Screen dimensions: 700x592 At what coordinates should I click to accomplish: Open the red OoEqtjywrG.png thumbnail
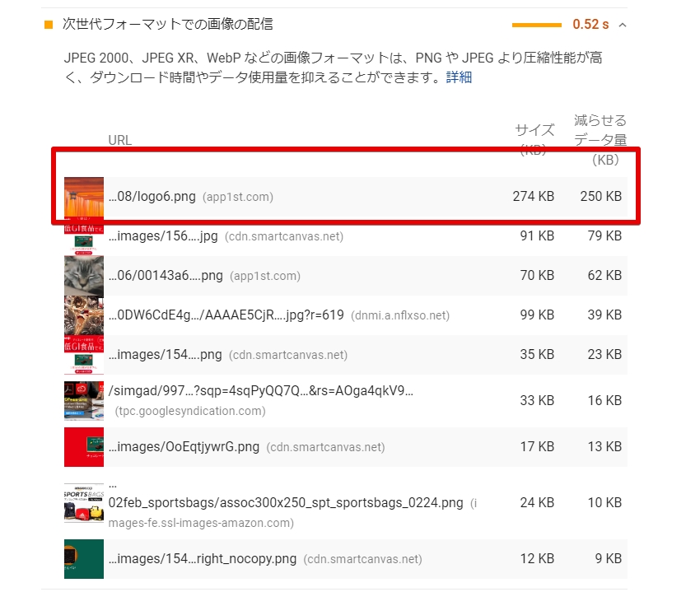click(x=84, y=447)
